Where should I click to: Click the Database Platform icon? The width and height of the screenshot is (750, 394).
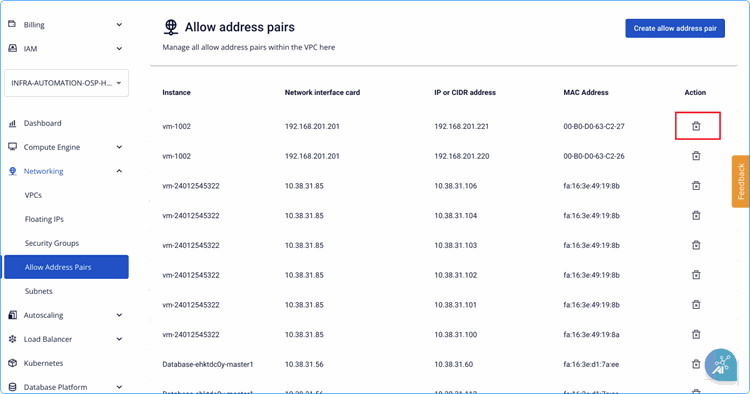tap(12, 387)
